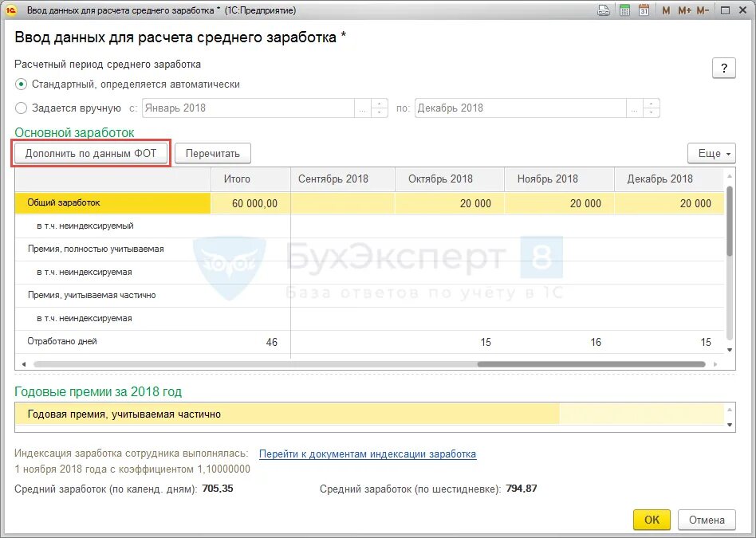The width and height of the screenshot is (756, 538).
Task: Click the 46 total days worked cell
Action: click(x=250, y=342)
